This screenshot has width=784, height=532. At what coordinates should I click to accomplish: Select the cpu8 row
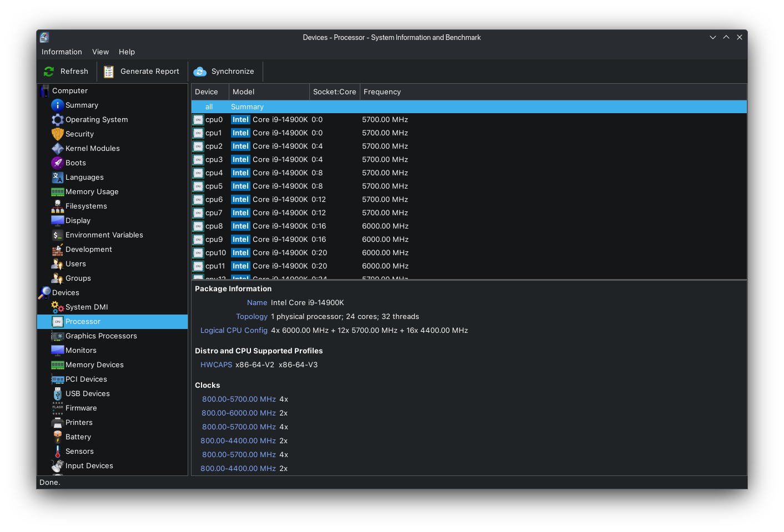469,226
